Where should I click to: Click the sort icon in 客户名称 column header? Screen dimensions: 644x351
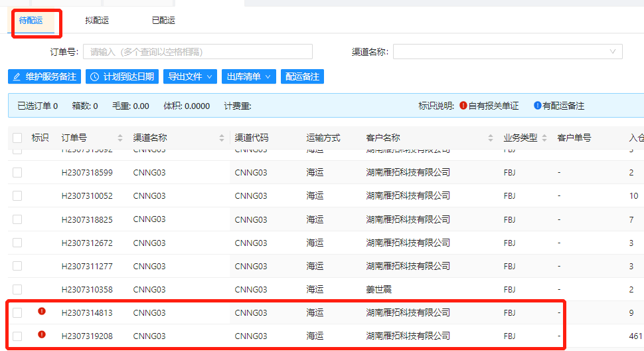491,138
